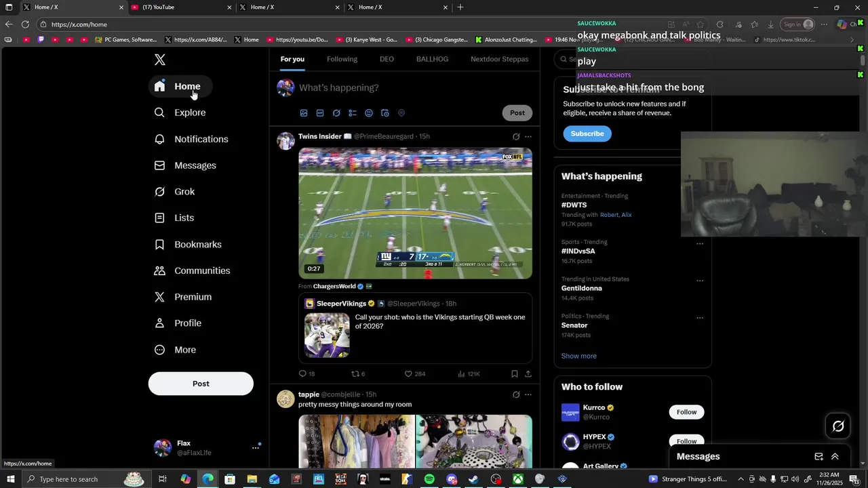Open account menu dots next to Flax

pyautogui.click(x=256, y=447)
